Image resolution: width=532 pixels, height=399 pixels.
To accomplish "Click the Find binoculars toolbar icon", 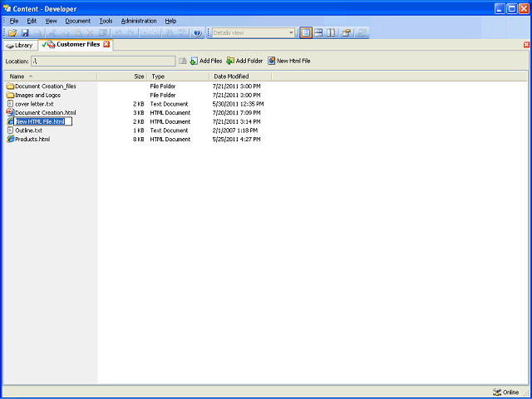I will (170, 33).
